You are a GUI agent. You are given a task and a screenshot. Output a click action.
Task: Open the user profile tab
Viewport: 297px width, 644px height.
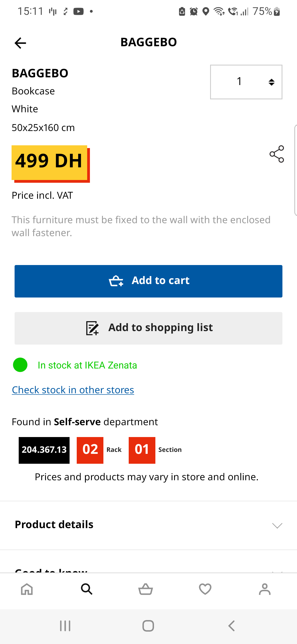pyautogui.click(x=265, y=589)
